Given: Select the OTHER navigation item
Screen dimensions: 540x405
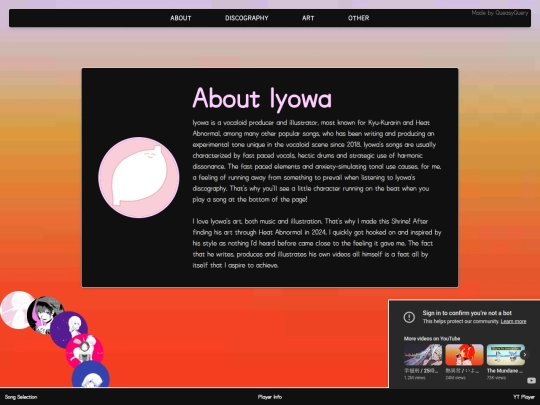Looking at the screenshot, I should tap(359, 18).
